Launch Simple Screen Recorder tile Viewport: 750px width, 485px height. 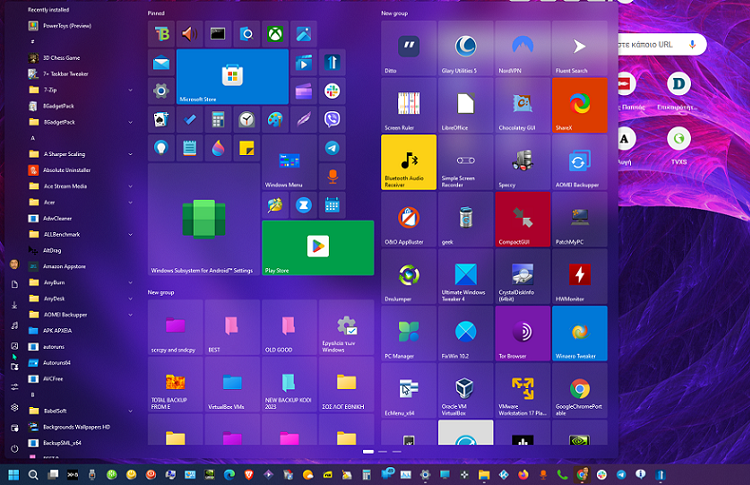point(465,162)
